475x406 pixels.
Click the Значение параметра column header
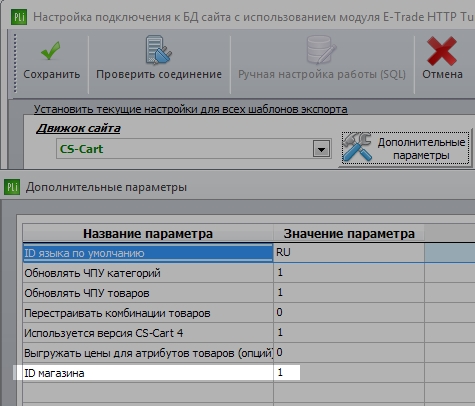[x=349, y=233]
